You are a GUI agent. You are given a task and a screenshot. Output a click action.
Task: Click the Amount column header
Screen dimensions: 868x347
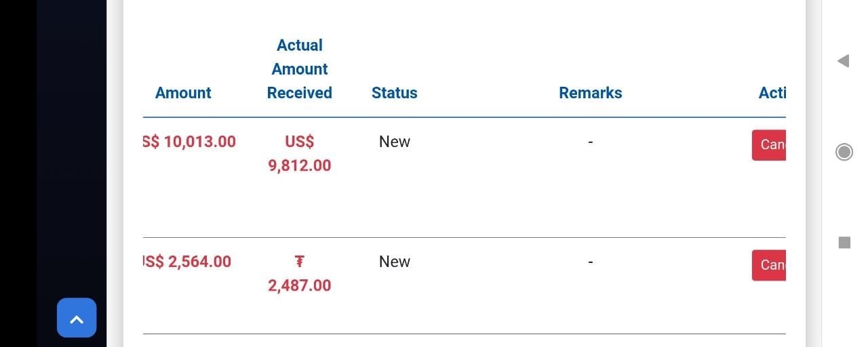[183, 93]
